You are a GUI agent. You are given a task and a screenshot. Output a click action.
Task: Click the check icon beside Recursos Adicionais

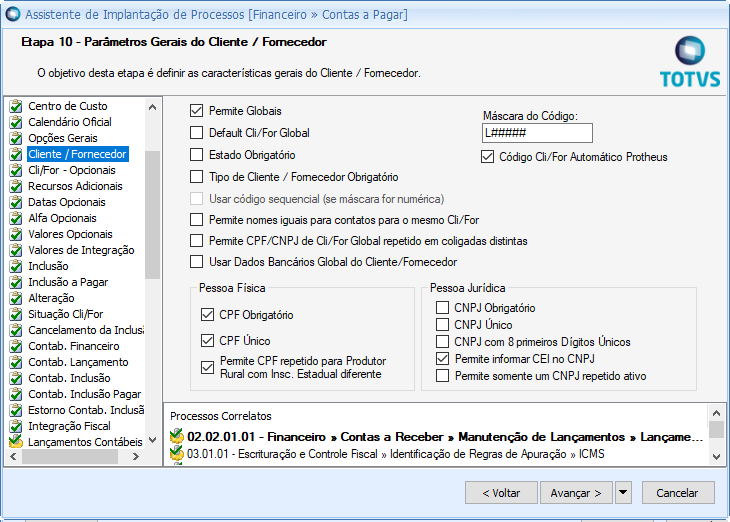pyautogui.click(x=16, y=186)
